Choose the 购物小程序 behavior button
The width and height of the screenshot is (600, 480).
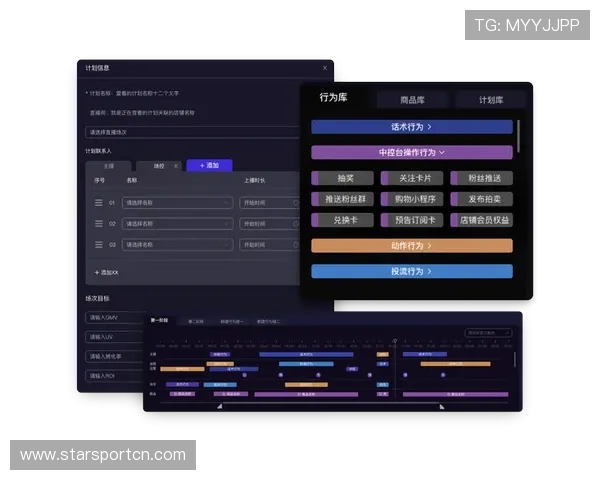pyautogui.click(x=413, y=199)
